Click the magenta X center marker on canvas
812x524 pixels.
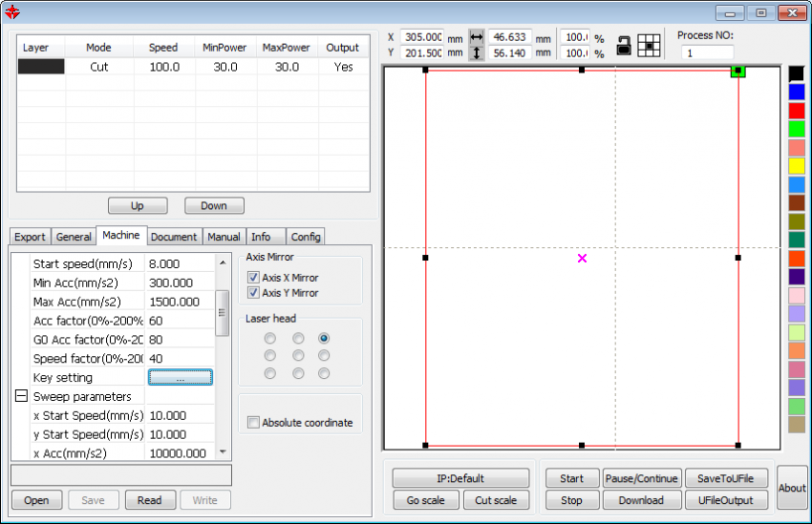(x=582, y=258)
